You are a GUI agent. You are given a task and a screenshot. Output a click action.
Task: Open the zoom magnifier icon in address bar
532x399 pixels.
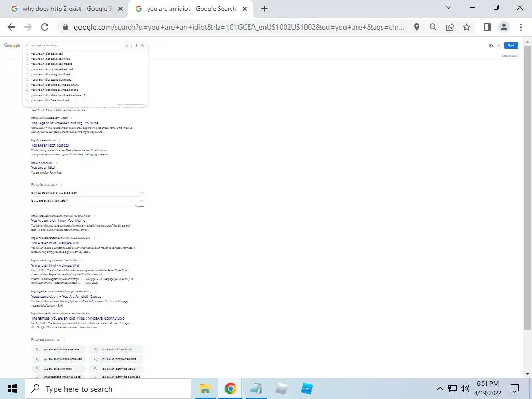[433, 27]
